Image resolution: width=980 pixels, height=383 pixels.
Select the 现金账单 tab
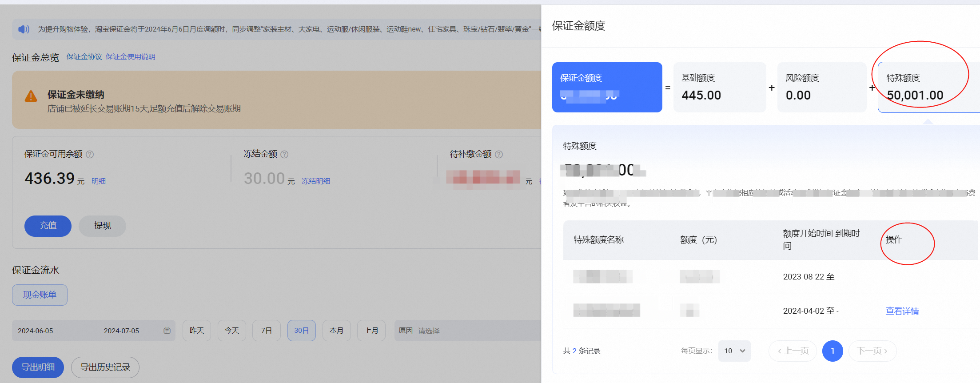point(40,295)
